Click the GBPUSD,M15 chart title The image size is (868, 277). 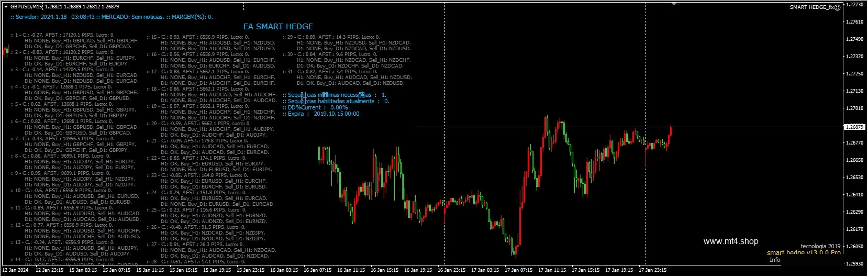point(27,7)
